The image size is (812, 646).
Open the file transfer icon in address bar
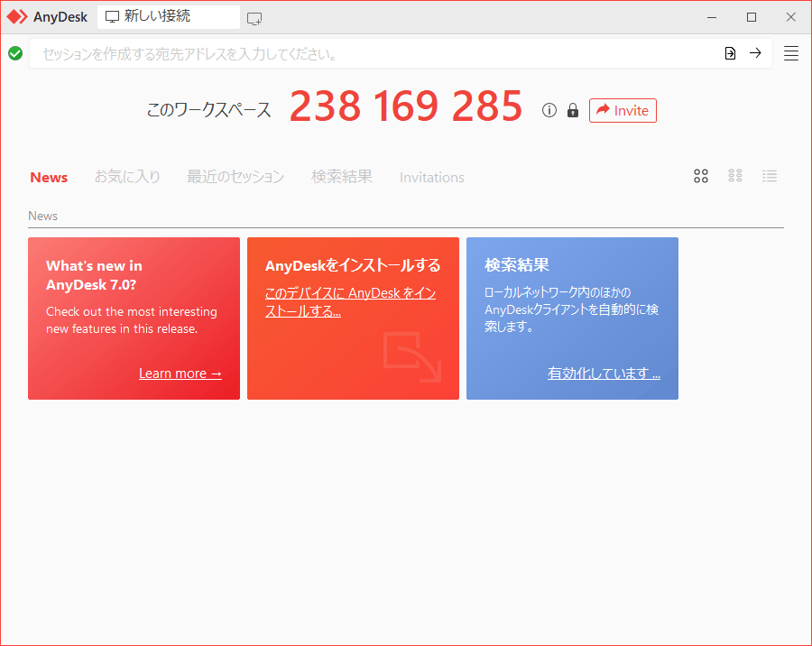click(x=730, y=53)
